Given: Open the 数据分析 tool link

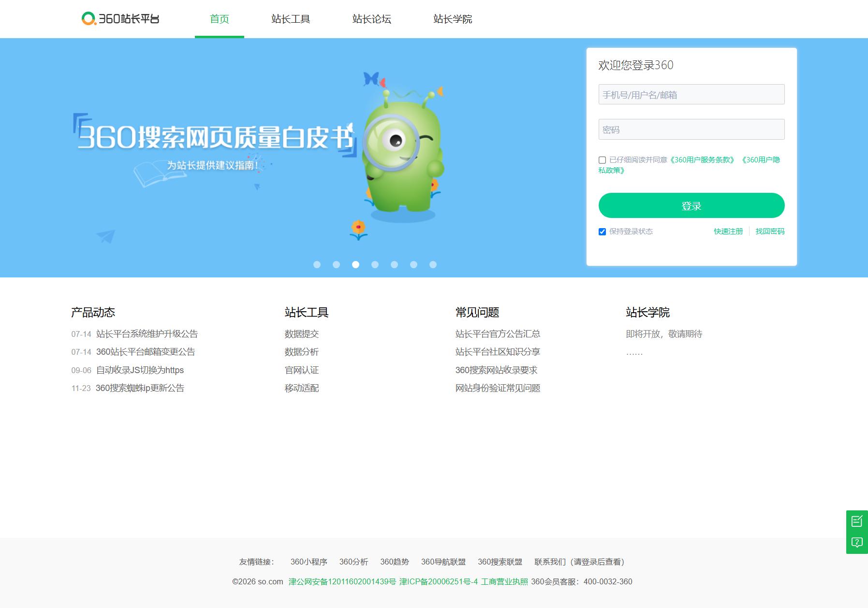Looking at the screenshot, I should click(302, 352).
